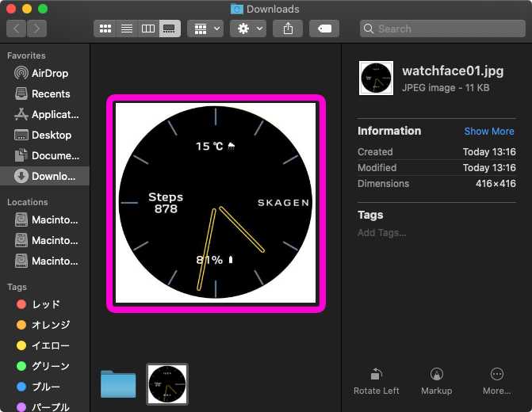Select the third Macintosh disk under Locations
Image resolution: width=532 pixels, height=412 pixels.
coord(44,261)
